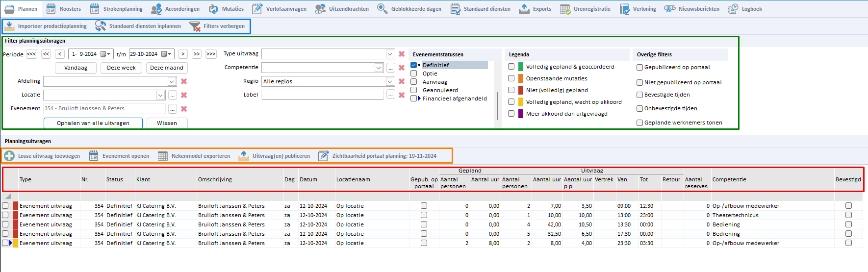This screenshot has height=272, width=868.
Task: Click Filters verbergen funnel icon
Action: (x=195, y=26)
